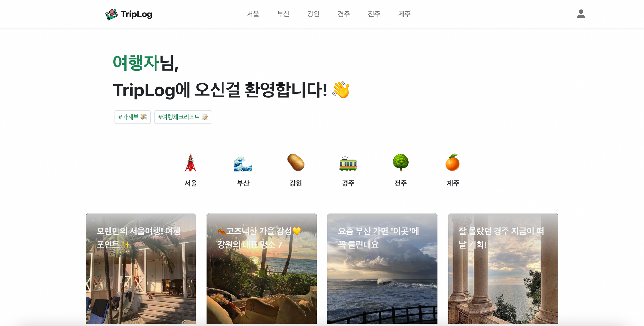Open 전주 in the top navigation
Viewport: 644px width, 326px height.
(x=374, y=14)
